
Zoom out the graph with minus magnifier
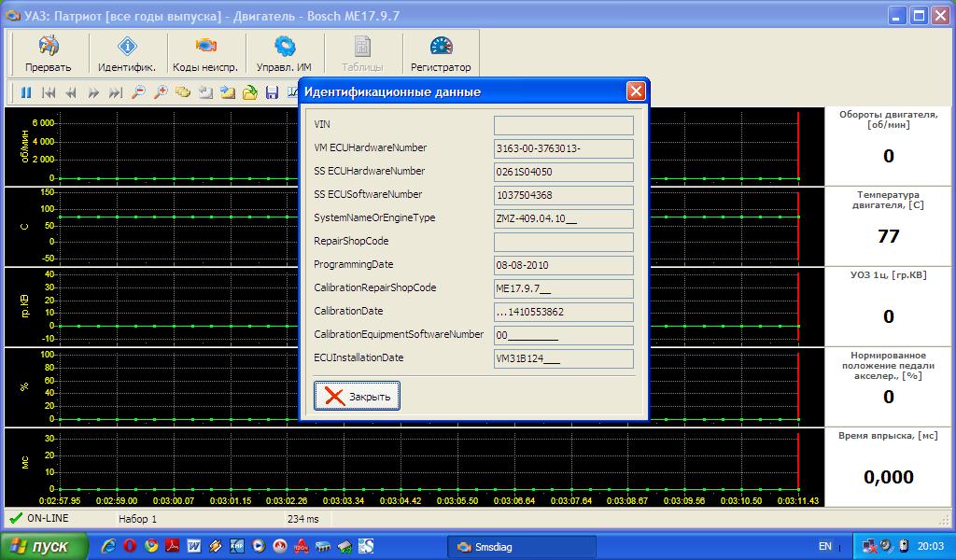tap(138, 92)
